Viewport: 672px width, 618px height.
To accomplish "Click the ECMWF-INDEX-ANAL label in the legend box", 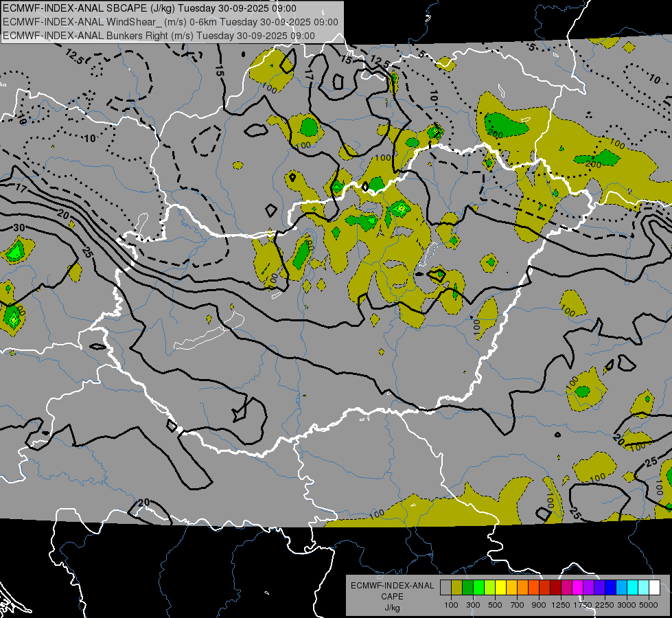I will [x=392, y=586].
